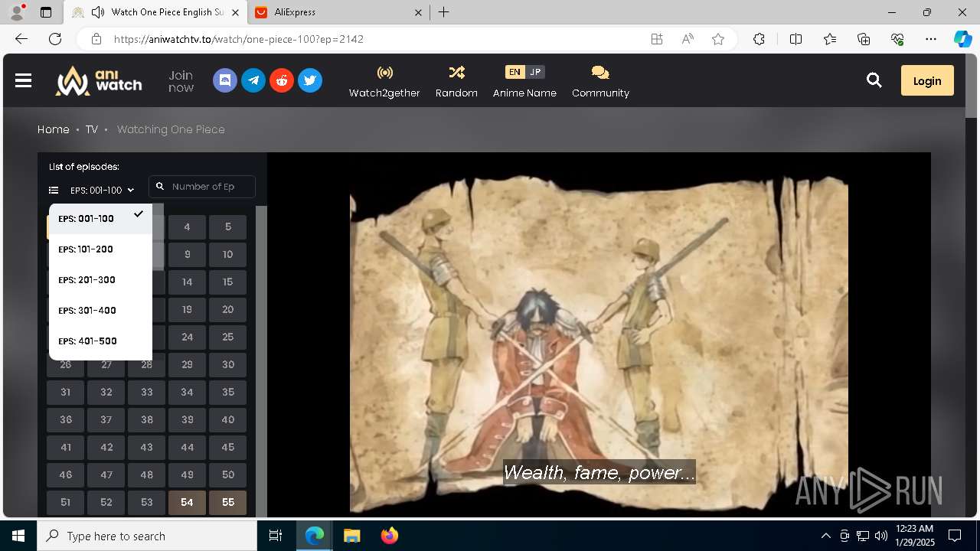This screenshot has height=551, width=980.
Task: Open Read aloud in address bar
Action: (x=688, y=39)
